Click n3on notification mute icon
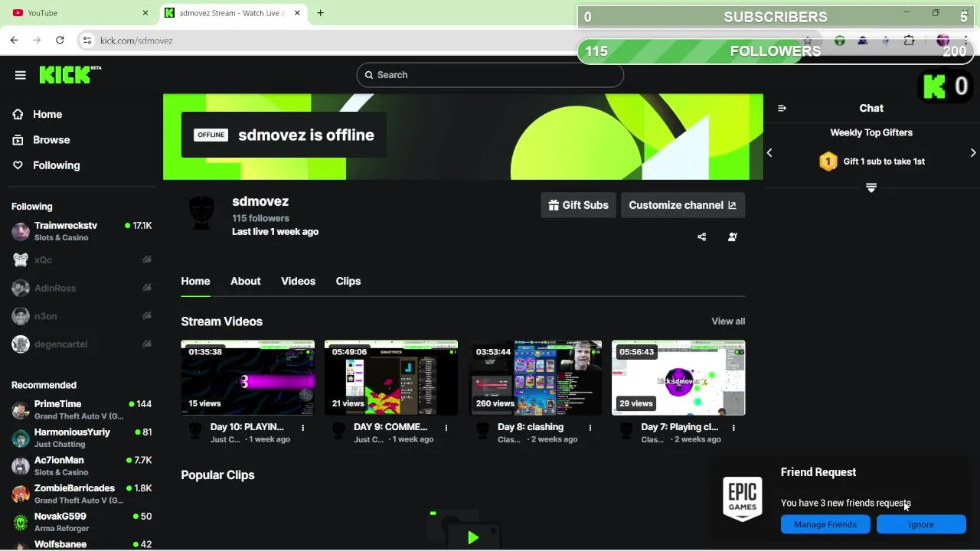980x551 pixels. click(146, 316)
